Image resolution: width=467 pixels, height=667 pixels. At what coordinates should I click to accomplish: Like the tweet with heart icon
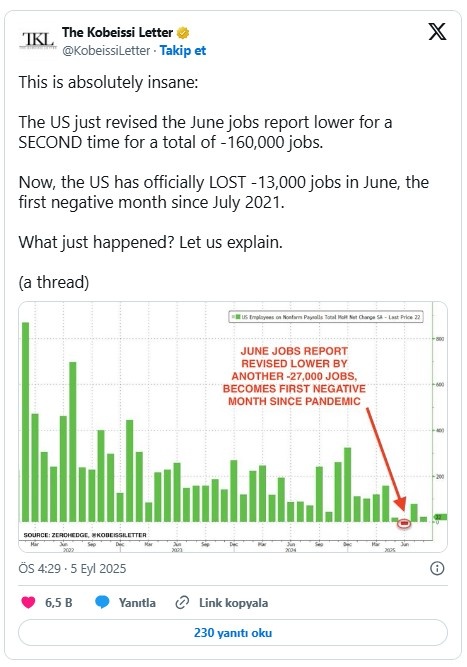coord(28,602)
